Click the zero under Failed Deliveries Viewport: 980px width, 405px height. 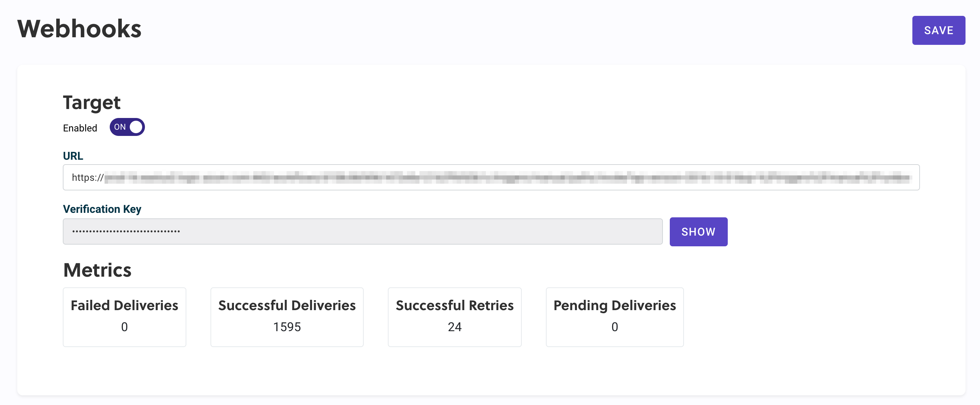pyautogui.click(x=125, y=327)
